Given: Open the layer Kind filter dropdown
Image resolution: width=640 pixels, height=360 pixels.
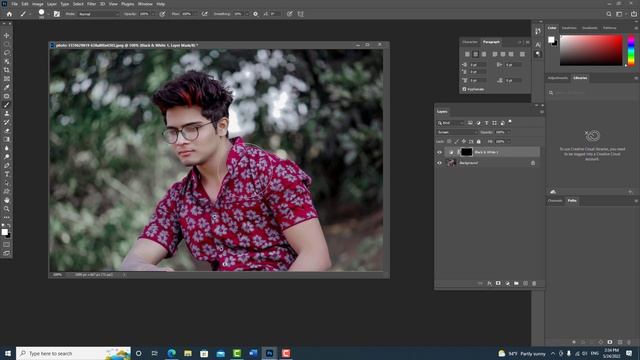Looking at the screenshot, I should [451, 123].
